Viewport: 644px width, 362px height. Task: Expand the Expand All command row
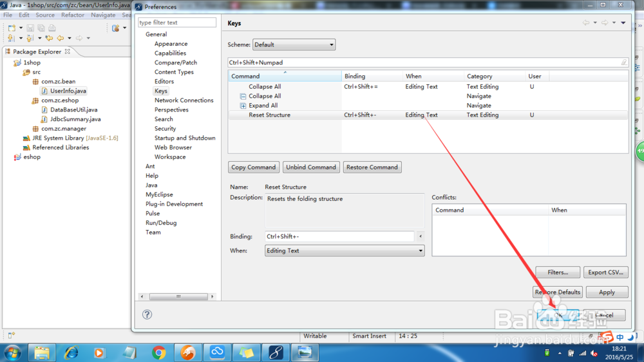pos(243,106)
